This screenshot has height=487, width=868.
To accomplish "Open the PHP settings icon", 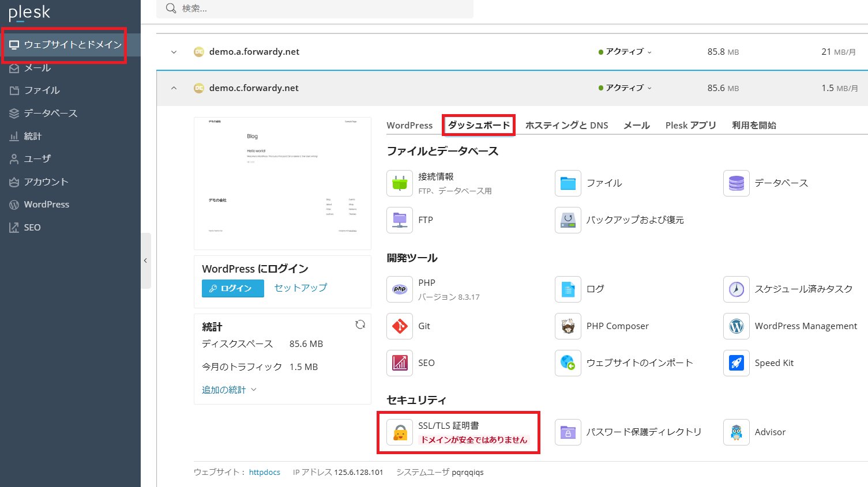I will (x=400, y=289).
